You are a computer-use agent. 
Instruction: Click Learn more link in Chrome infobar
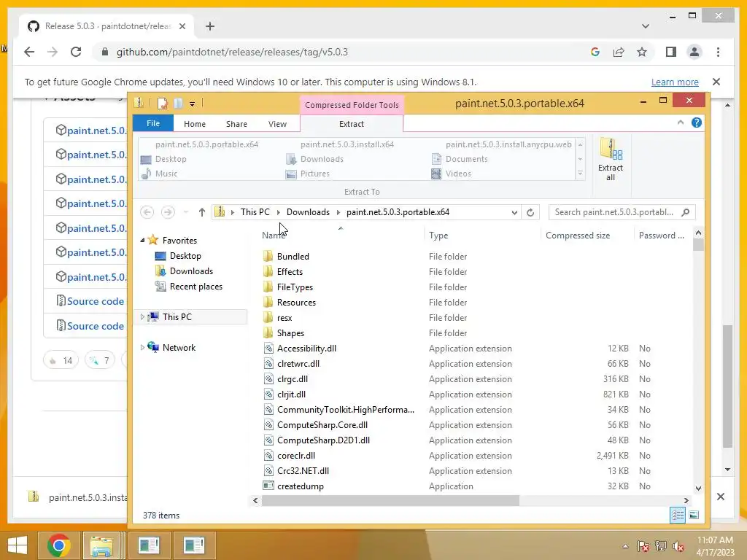pos(675,82)
